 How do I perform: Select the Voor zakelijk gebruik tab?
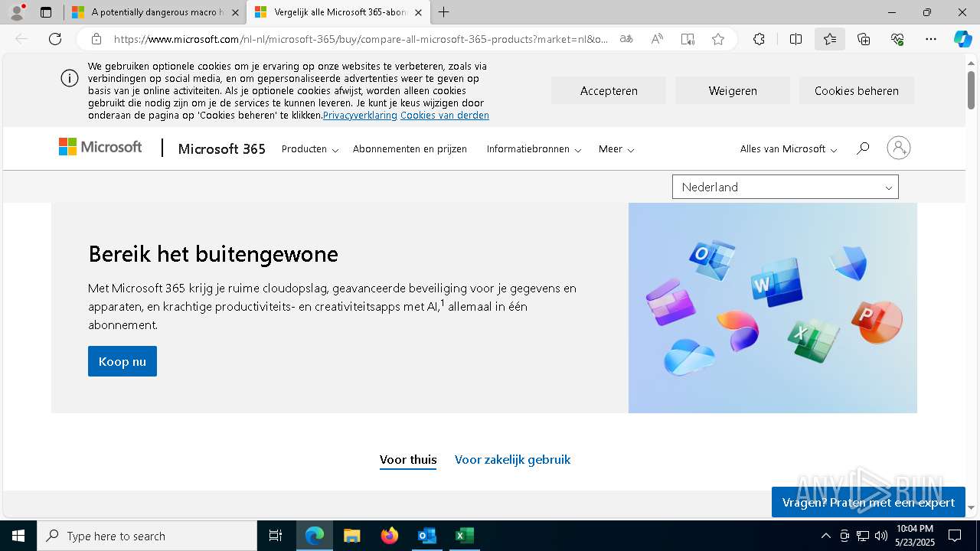tap(512, 460)
